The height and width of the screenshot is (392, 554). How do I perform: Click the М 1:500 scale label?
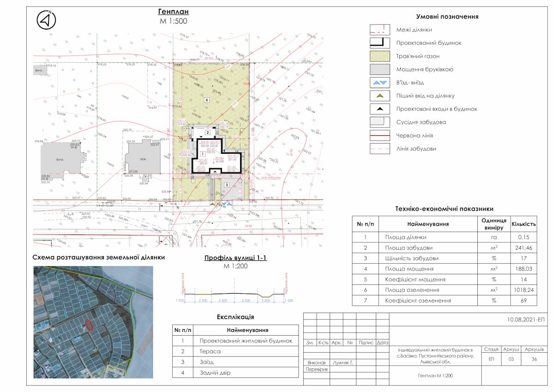point(173,21)
